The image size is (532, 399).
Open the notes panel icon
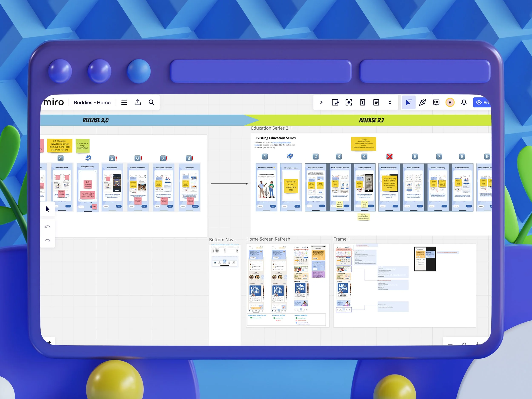(376, 102)
